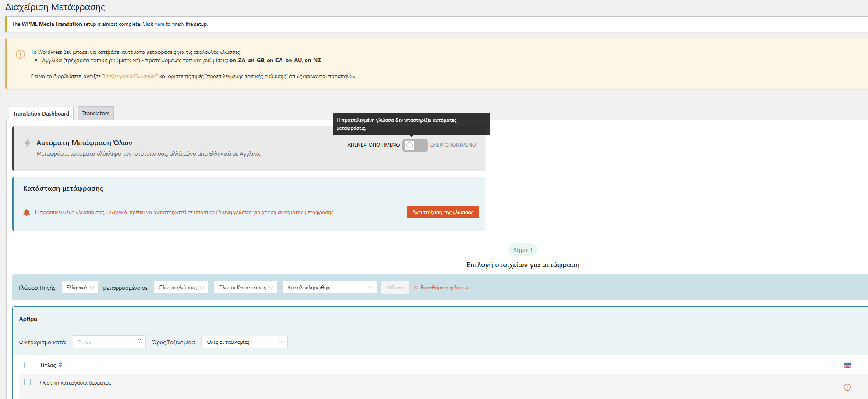This screenshot has height=399, width=868.
Task: Click the Τίτλος column header text
Action: (x=48, y=365)
